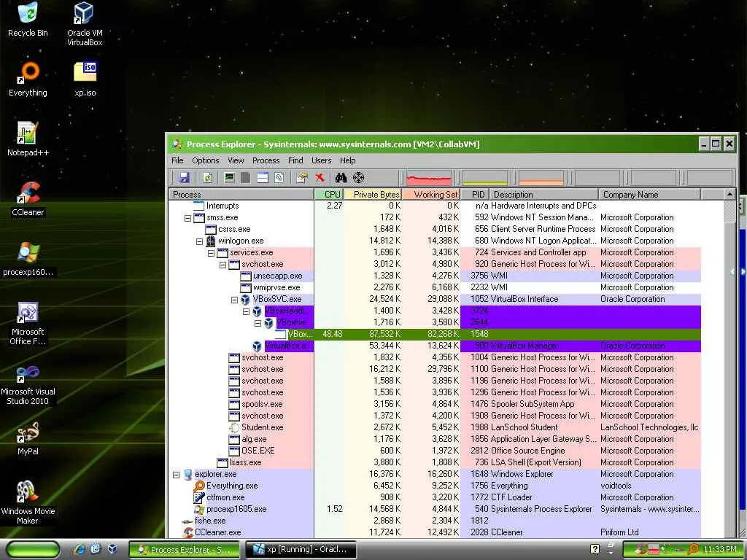Open the Process menu
This screenshot has width=747, height=560.
click(x=266, y=160)
